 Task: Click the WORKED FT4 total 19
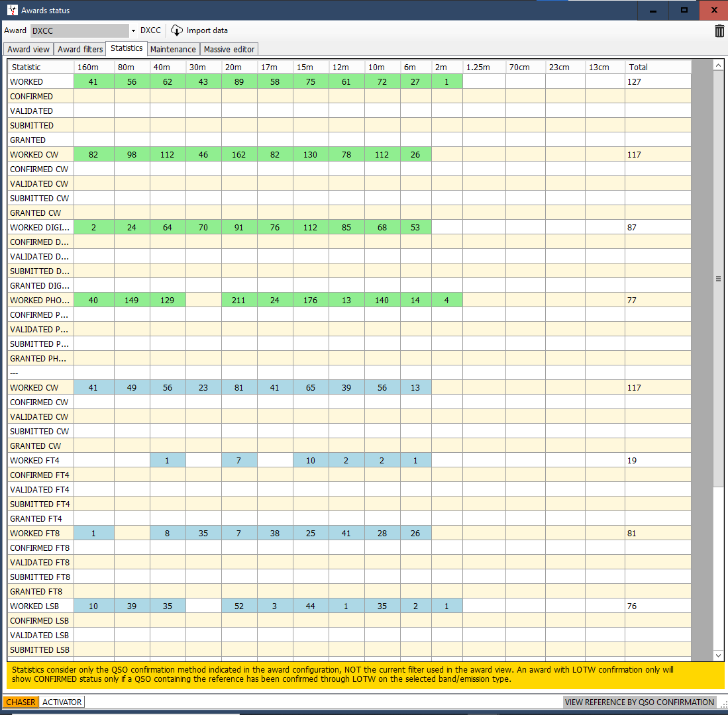click(x=658, y=460)
